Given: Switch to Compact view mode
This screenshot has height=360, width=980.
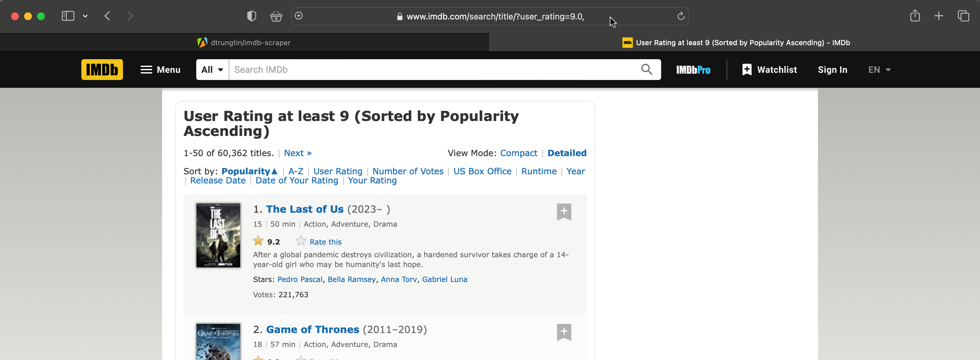Looking at the screenshot, I should pyautogui.click(x=519, y=153).
